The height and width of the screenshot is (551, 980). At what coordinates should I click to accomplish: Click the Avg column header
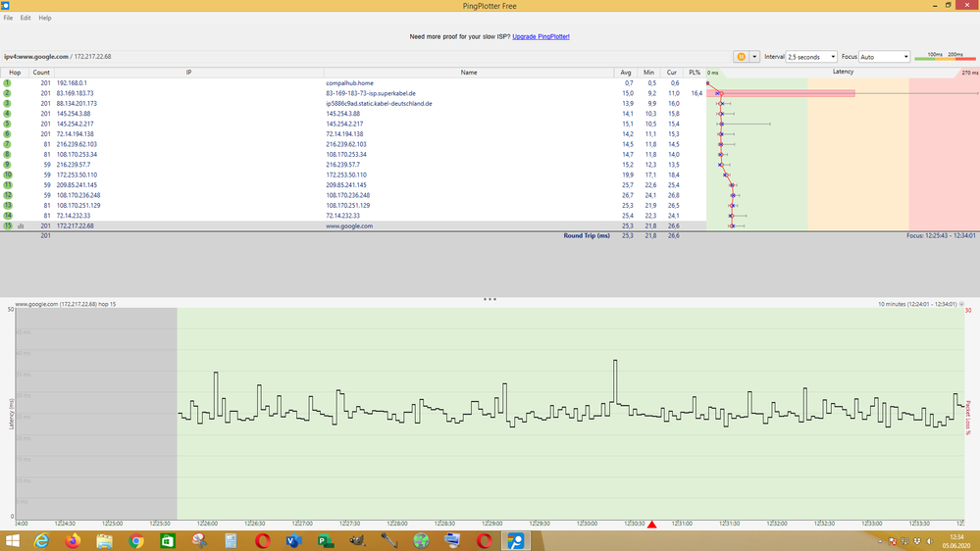626,73
